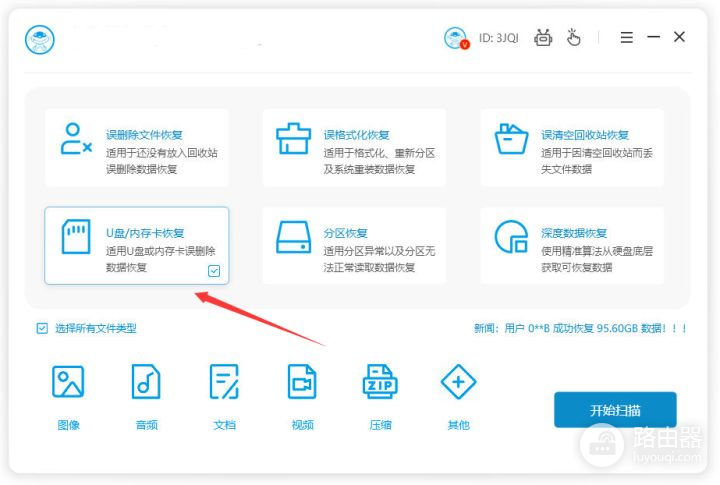This screenshot has height=485, width=720.
Task: Select the 误删除文件恢复 person icon
Action: pos(76,138)
